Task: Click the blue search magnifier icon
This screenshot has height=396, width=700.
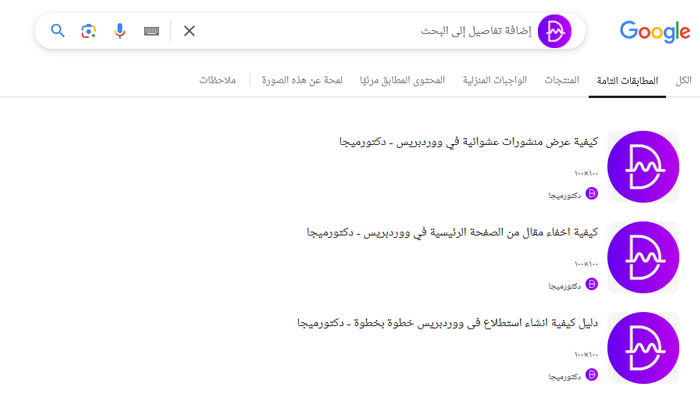Action: click(x=58, y=31)
